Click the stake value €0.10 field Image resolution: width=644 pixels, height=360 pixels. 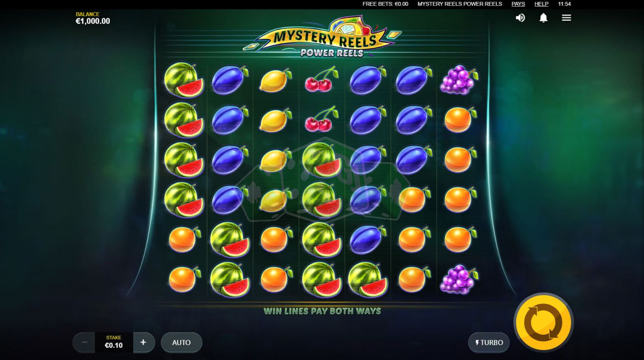[114, 343]
